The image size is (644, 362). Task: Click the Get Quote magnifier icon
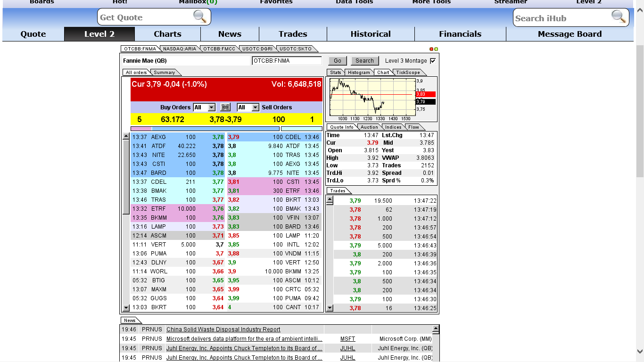pos(200,16)
